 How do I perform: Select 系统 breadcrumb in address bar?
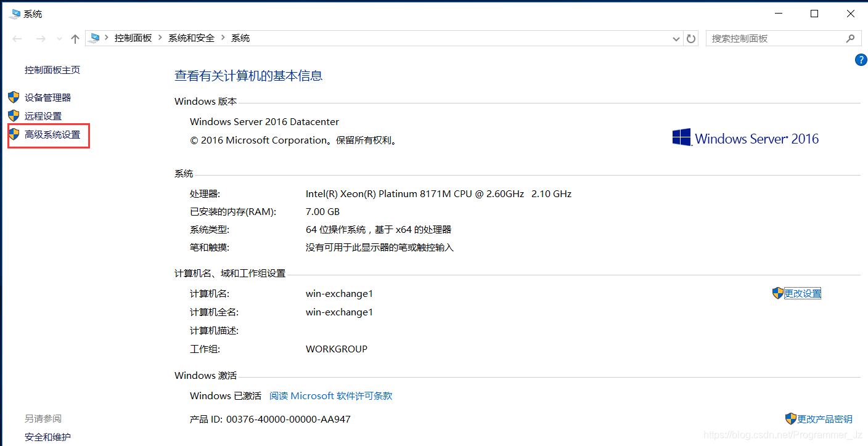240,38
